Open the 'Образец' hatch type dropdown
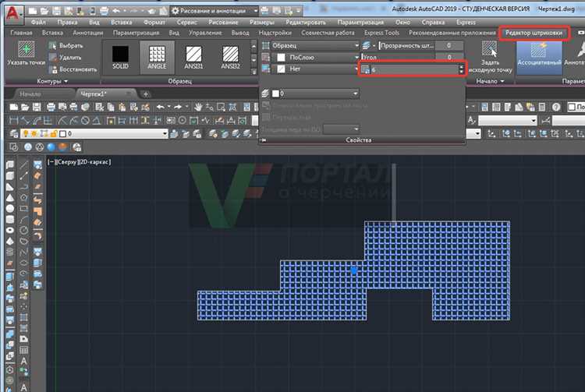Image resolution: width=585 pixels, height=392 pixels. pyautogui.click(x=315, y=45)
